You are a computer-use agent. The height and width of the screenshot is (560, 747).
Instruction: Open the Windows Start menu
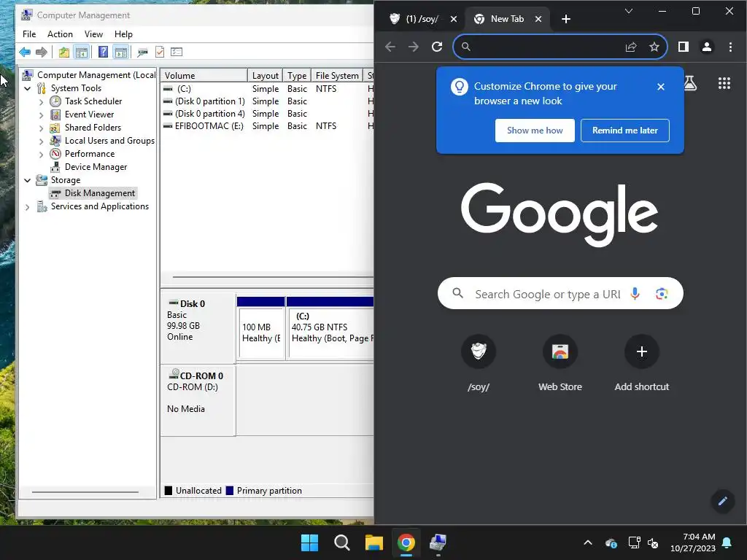tap(309, 542)
